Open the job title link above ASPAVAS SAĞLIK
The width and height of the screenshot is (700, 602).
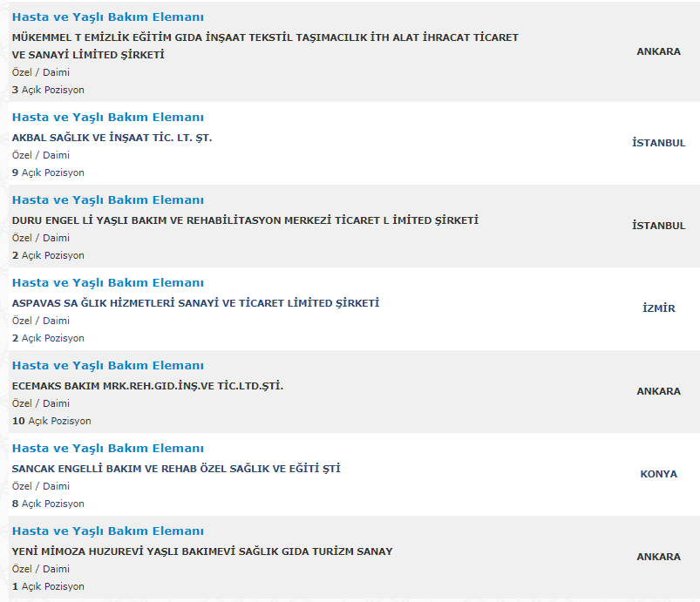pos(107,283)
